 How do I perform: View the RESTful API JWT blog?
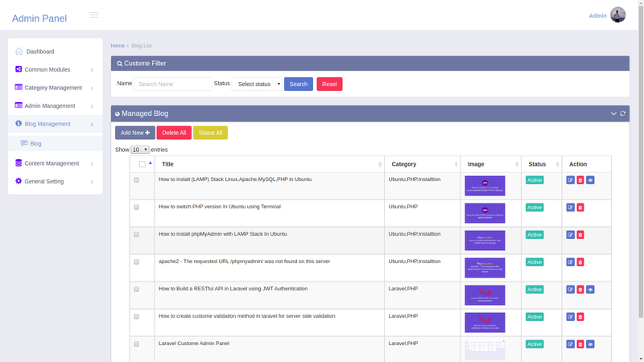coord(590,290)
